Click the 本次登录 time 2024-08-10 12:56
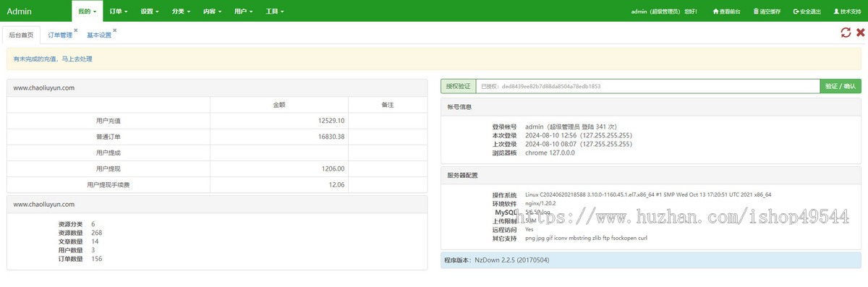 click(x=579, y=135)
